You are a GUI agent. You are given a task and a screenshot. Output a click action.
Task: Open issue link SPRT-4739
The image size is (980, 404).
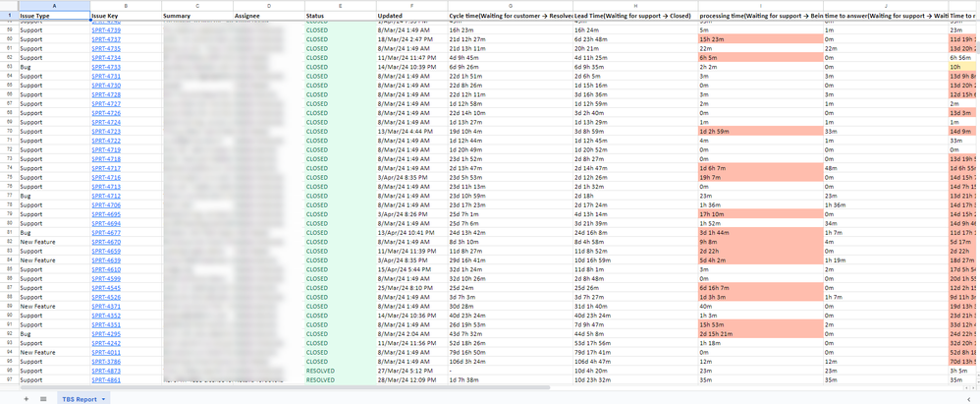(x=106, y=30)
